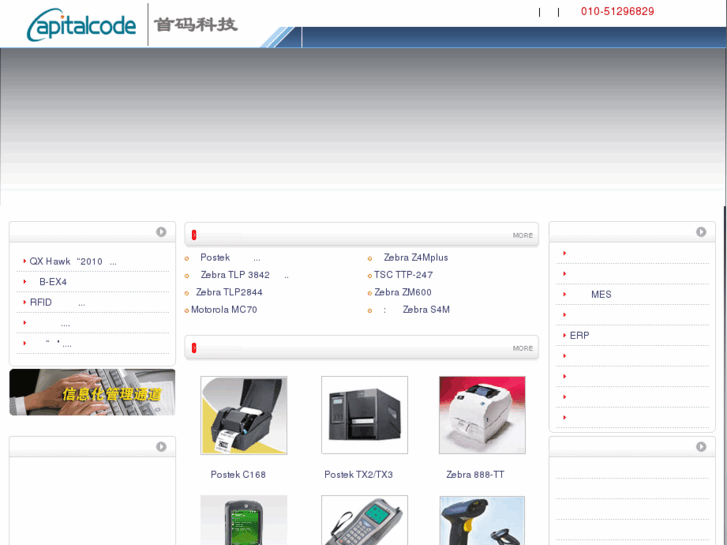
Task: Click the Postek TX2/TX3 printer thumbnail
Action: pos(364,415)
